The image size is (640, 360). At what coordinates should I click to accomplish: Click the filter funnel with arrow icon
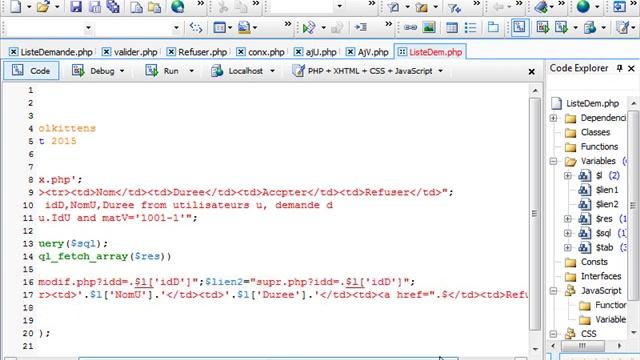pyautogui.click(x=454, y=7)
